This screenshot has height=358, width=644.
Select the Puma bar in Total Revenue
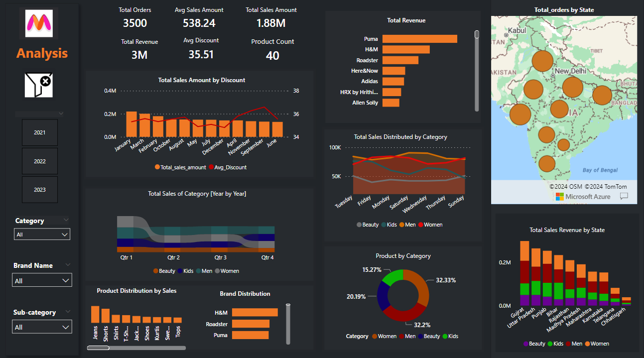point(419,39)
